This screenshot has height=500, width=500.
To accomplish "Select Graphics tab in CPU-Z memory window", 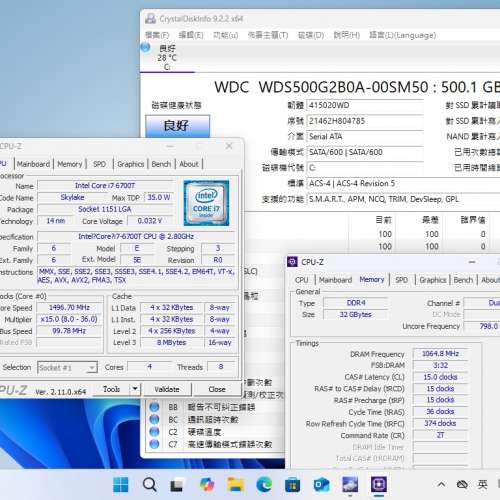I will pyautogui.click(x=433, y=280).
